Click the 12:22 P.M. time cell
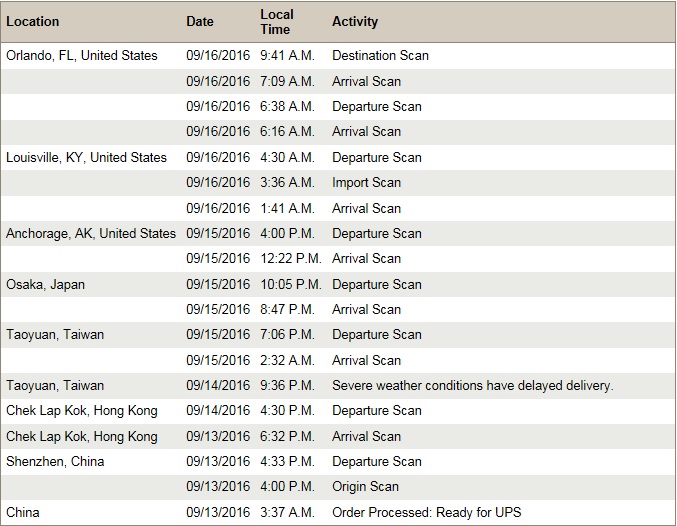Image resolution: width=677 pixels, height=526 pixels. (291, 258)
